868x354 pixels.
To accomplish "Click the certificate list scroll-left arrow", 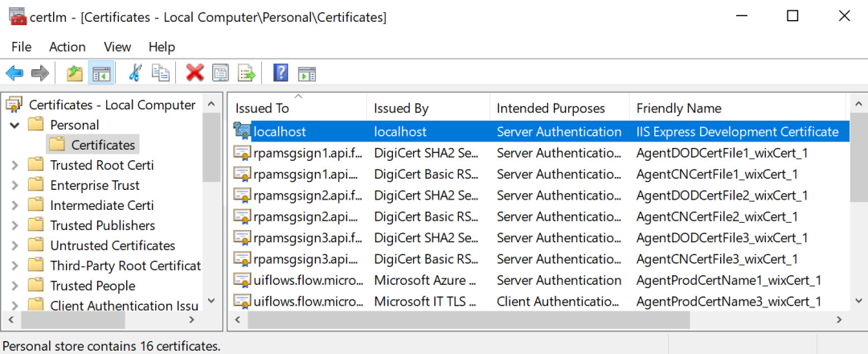I will 238,319.
